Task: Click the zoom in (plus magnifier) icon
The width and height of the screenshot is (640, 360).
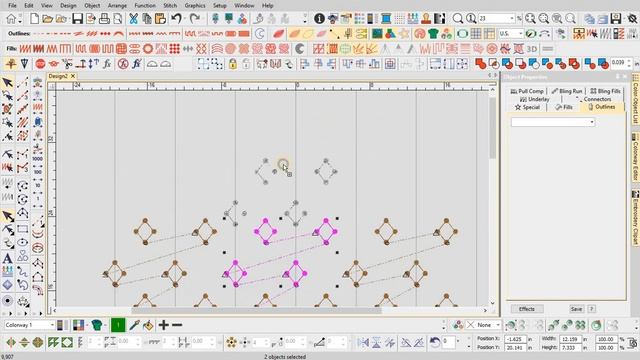Action: (x=530, y=19)
